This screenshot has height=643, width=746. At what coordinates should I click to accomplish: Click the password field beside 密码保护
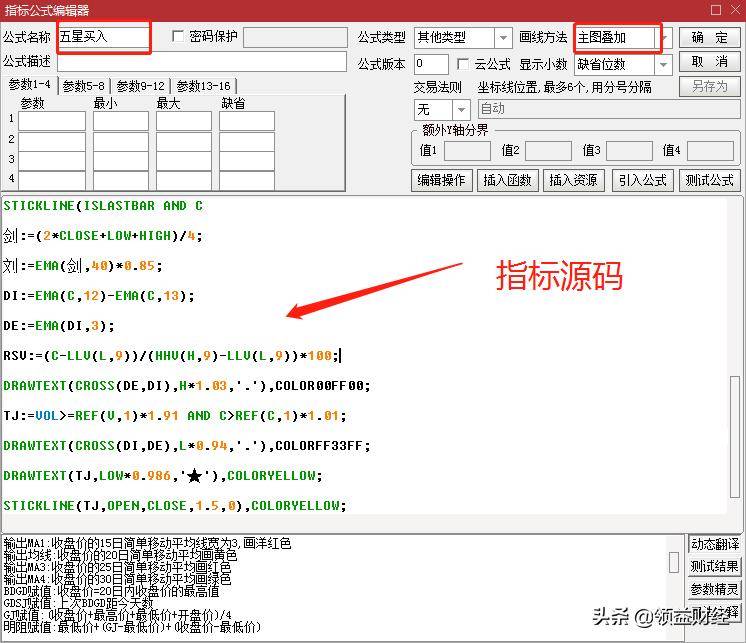pyautogui.click(x=295, y=37)
